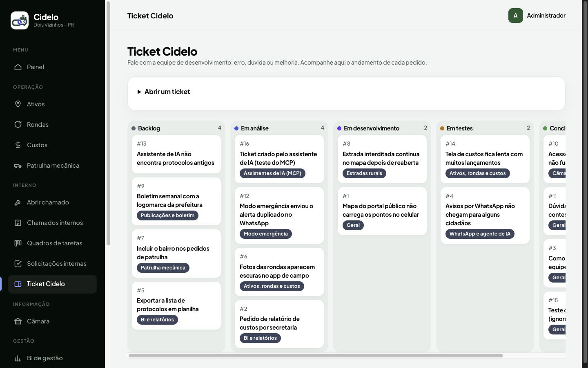Click the BI de gestão chart icon
The image size is (588, 368).
(18, 358)
